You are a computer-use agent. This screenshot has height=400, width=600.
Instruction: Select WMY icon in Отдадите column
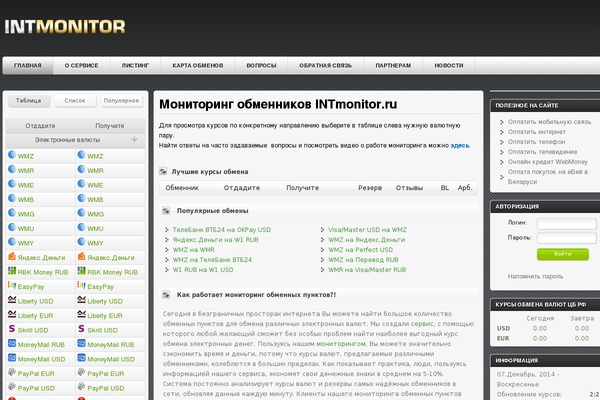click(x=12, y=242)
